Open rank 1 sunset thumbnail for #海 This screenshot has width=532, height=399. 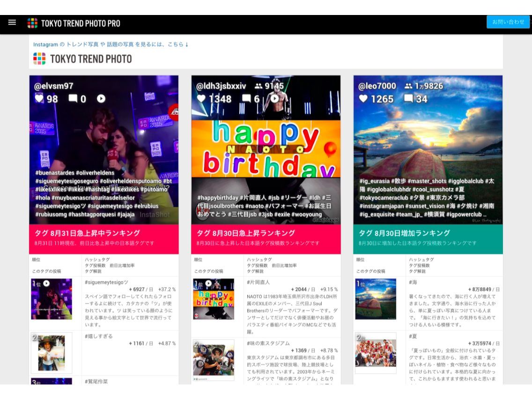point(376,299)
